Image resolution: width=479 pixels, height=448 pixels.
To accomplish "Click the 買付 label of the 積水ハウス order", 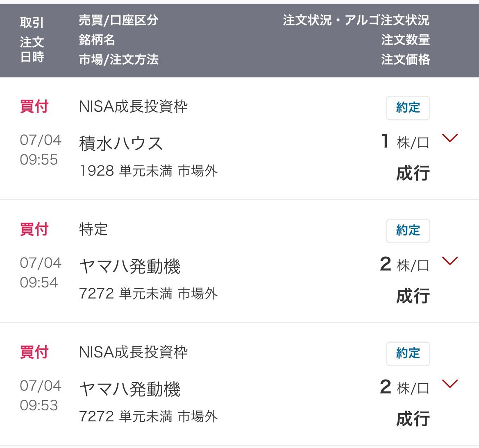I will pos(34,106).
